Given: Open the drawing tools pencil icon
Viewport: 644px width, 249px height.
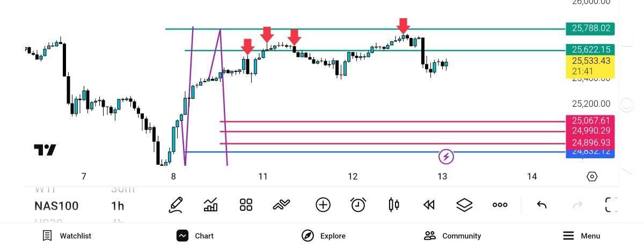Looking at the screenshot, I should click(x=175, y=204).
